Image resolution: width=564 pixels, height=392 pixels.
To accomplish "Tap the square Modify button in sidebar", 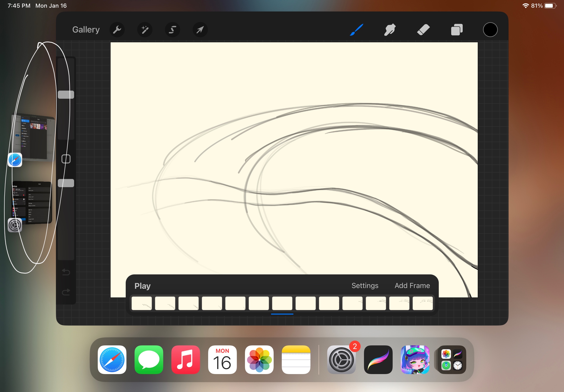I will (x=66, y=159).
